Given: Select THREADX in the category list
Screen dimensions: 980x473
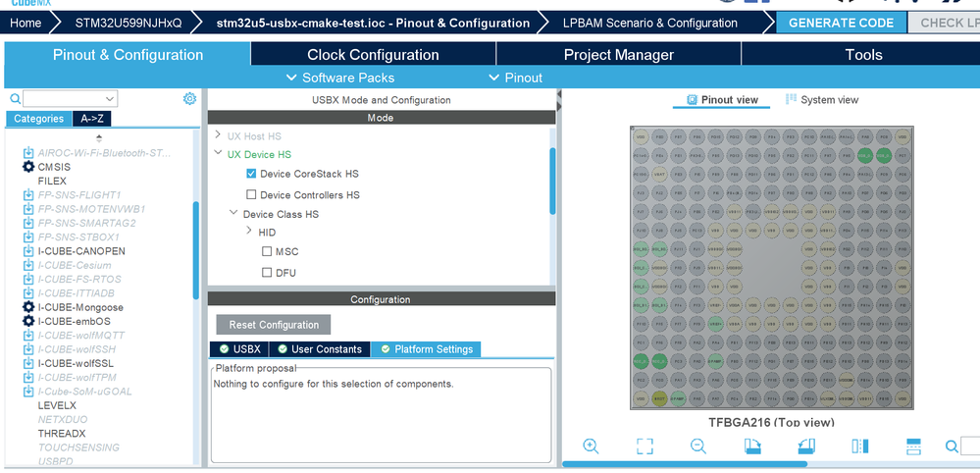Looking at the screenshot, I should 62,433.
